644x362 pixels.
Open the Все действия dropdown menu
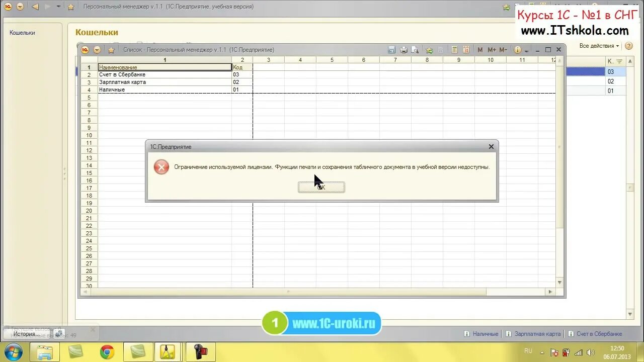(599, 46)
